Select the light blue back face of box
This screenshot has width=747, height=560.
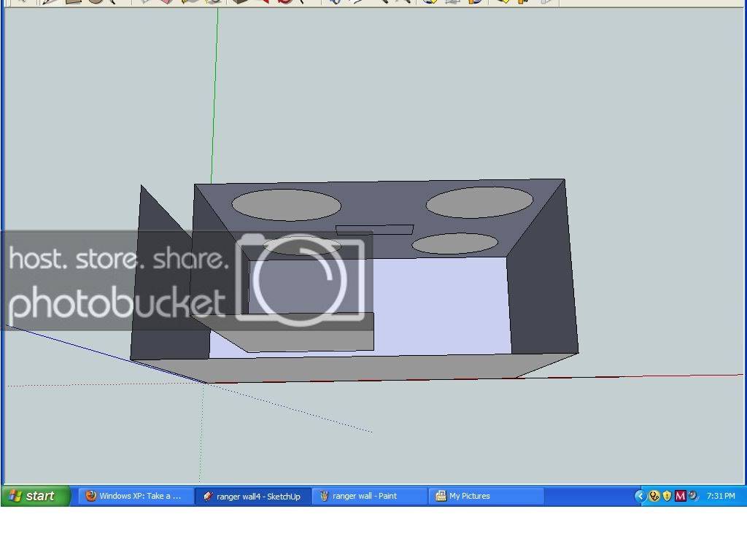(441, 305)
